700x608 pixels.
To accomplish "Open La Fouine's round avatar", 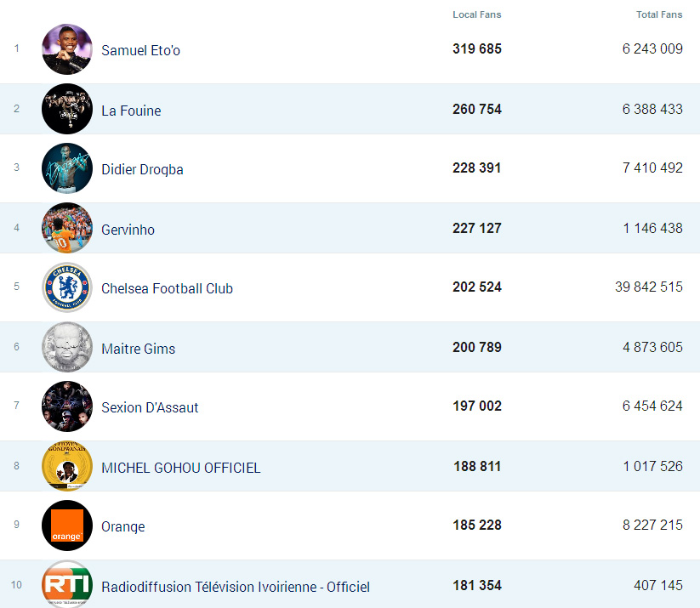I will (x=67, y=109).
